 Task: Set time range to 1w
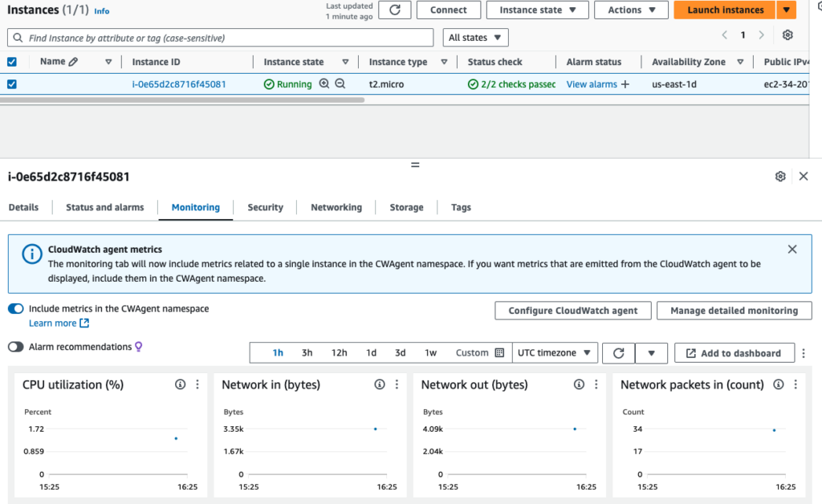click(x=430, y=353)
